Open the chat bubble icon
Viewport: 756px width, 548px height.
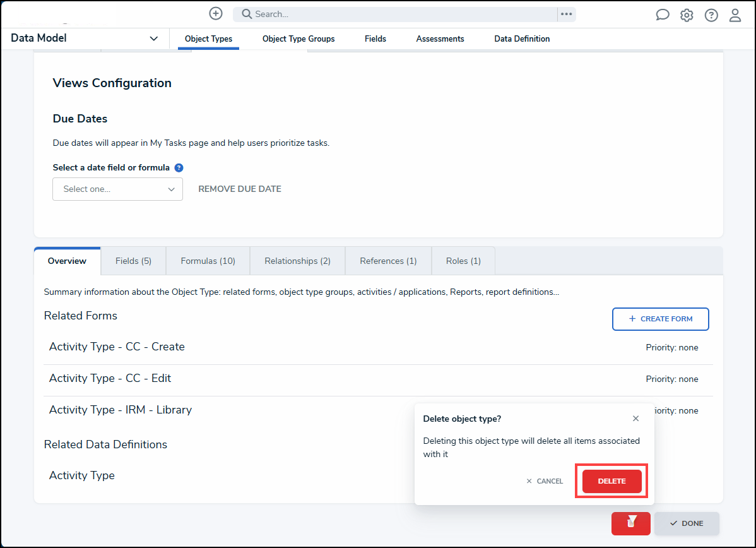tap(663, 15)
